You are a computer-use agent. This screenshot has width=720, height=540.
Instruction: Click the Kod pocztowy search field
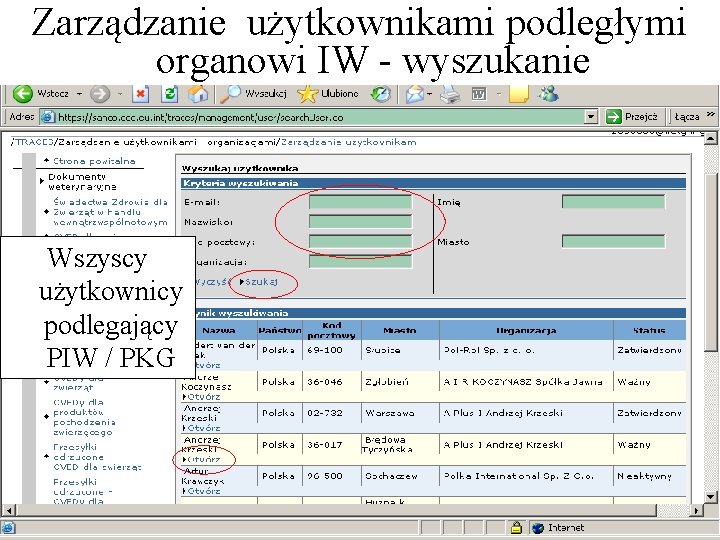coord(360,242)
